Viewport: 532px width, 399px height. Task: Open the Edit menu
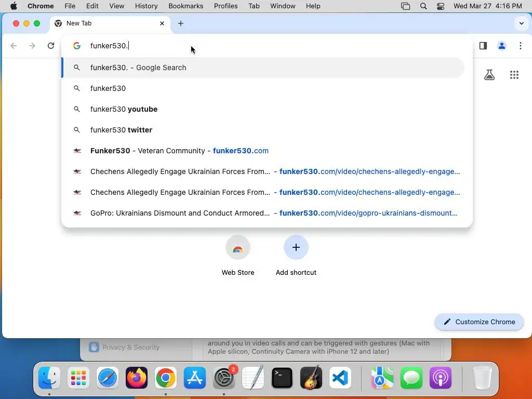[92, 6]
